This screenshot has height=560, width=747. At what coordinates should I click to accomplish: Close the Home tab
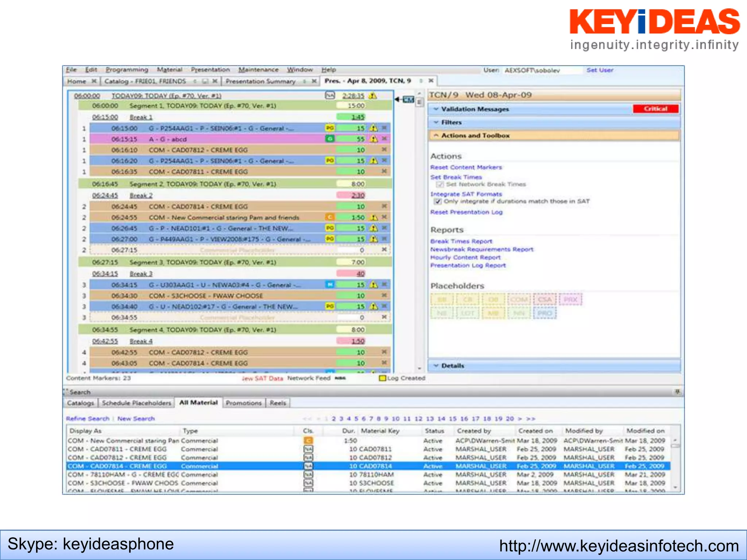(x=94, y=81)
